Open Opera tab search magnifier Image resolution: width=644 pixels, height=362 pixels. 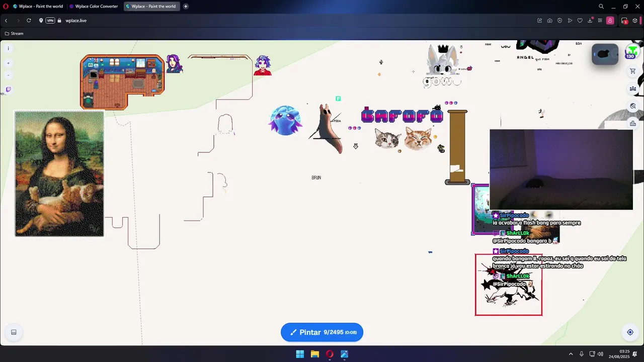601,7
